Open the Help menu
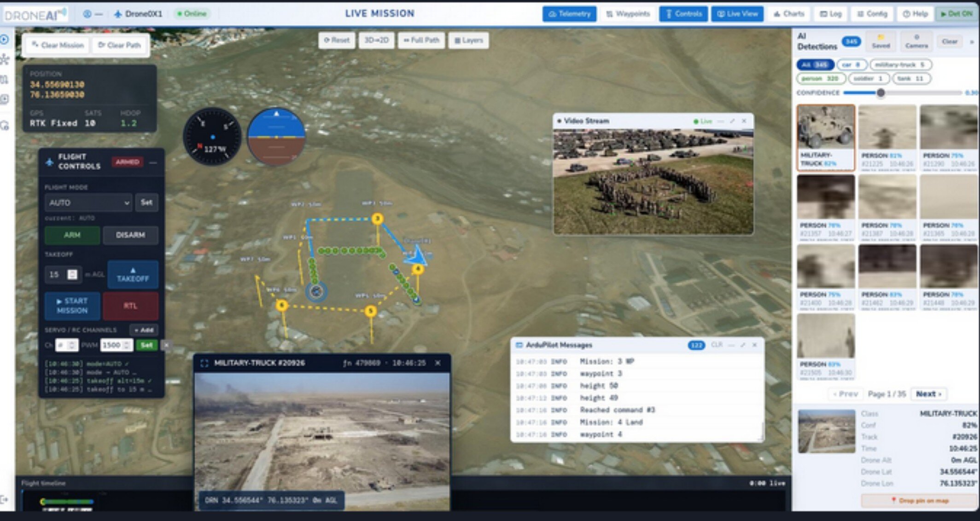 pyautogui.click(x=915, y=14)
